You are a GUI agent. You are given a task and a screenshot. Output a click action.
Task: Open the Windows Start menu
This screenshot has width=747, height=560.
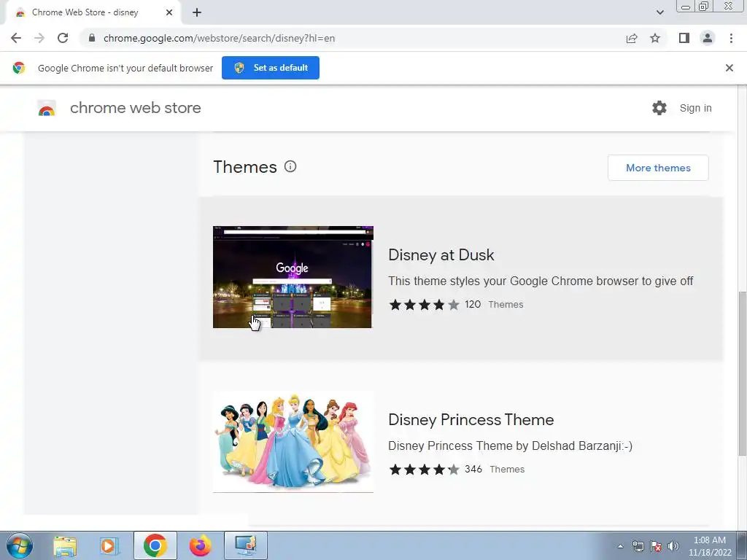[19, 545]
